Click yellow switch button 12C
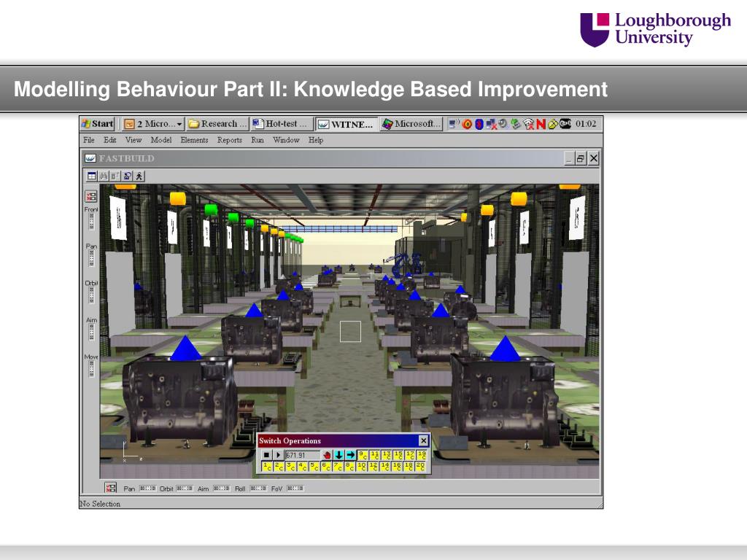Viewport: 747px width, 560px height. click(374, 467)
